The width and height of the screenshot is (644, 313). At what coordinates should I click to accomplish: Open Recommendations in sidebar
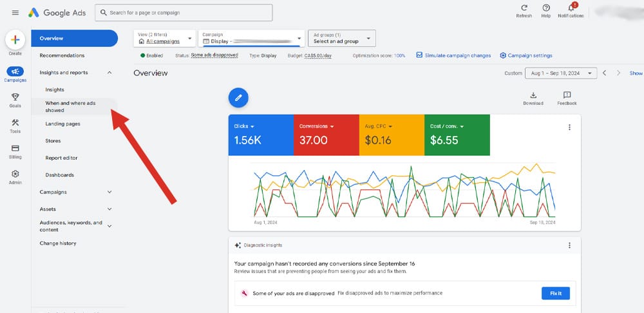click(62, 55)
